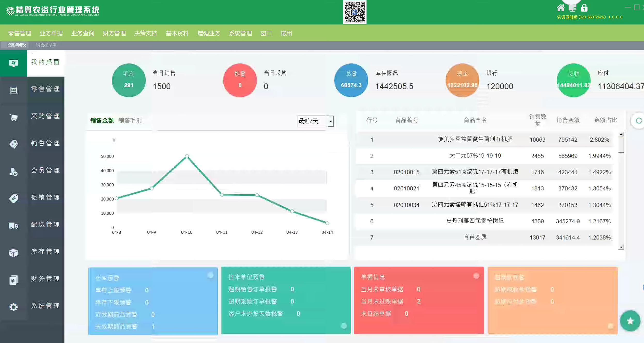Toggle the dot on 仓库预警 card
The height and width of the screenshot is (343, 644).
tap(210, 275)
